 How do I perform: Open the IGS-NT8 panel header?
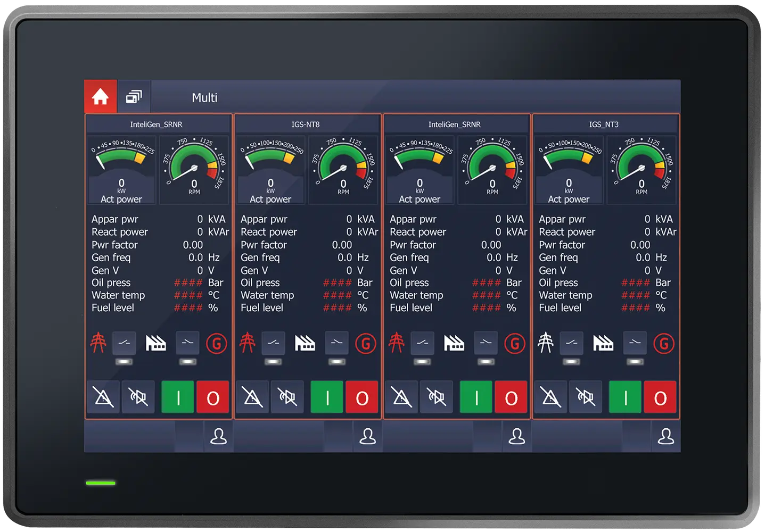click(x=306, y=124)
